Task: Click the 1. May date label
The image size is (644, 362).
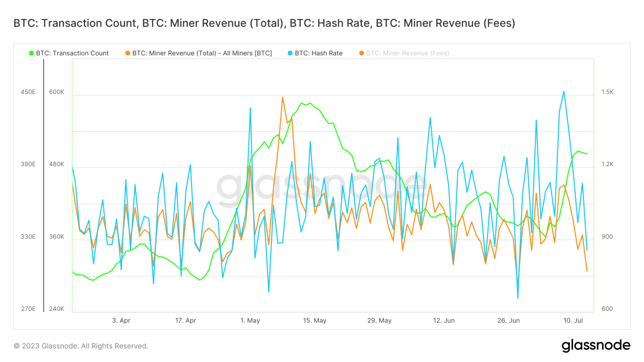Action: [x=251, y=320]
